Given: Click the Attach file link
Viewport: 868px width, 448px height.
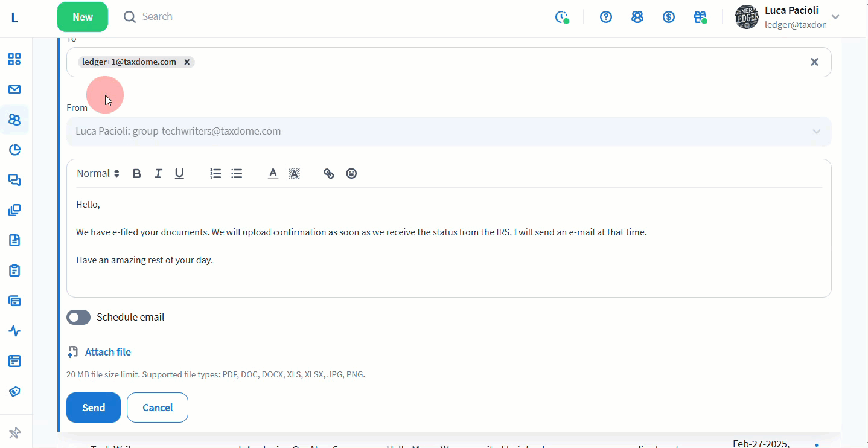Looking at the screenshot, I should 107,352.
